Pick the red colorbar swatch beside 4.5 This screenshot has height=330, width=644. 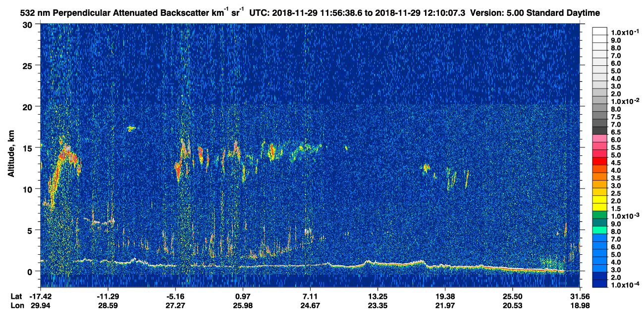click(x=600, y=161)
